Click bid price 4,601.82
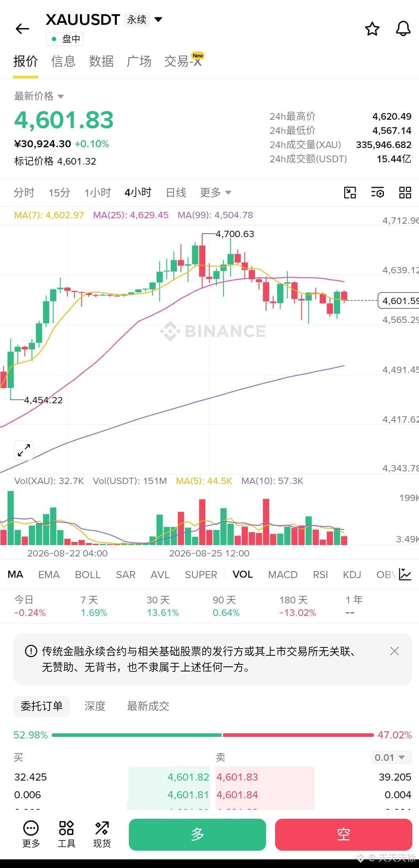 click(x=188, y=777)
